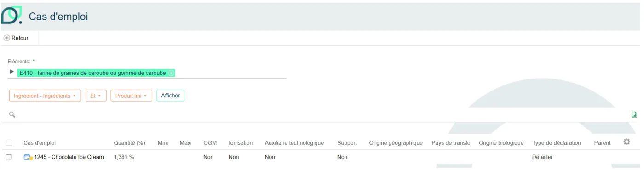Click the Parent column header
The height and width of the screenshot is (170, 644).
click(602, 143)
